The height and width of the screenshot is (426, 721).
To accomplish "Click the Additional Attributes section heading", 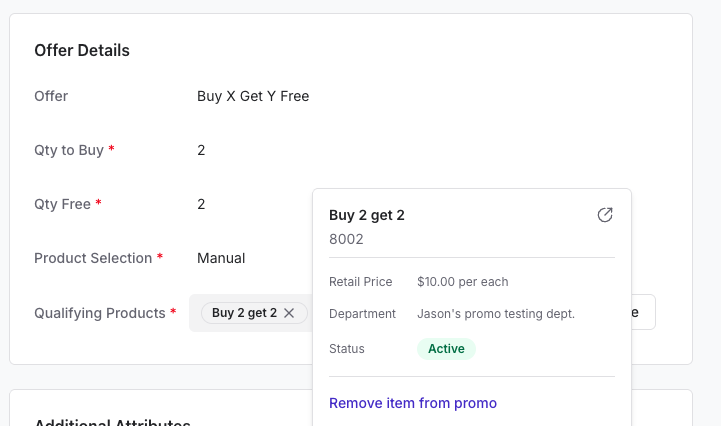I will pyautogui.click(x=112, y=419).
